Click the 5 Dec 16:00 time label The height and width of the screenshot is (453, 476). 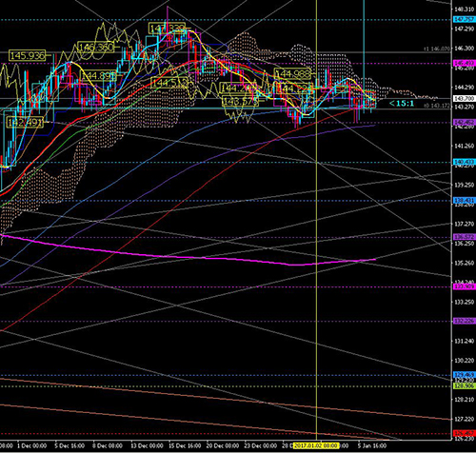click(69, 445)
